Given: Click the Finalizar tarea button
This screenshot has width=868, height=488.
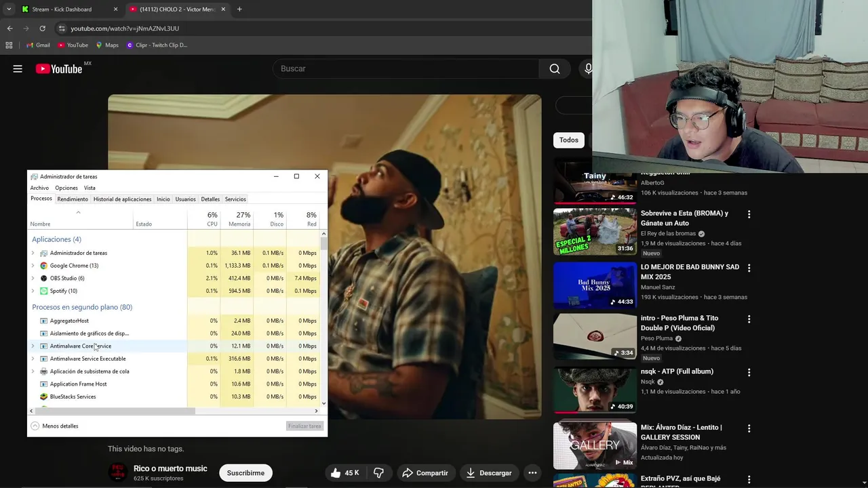Looking at the screenshot, I should [x=304, y=426].
